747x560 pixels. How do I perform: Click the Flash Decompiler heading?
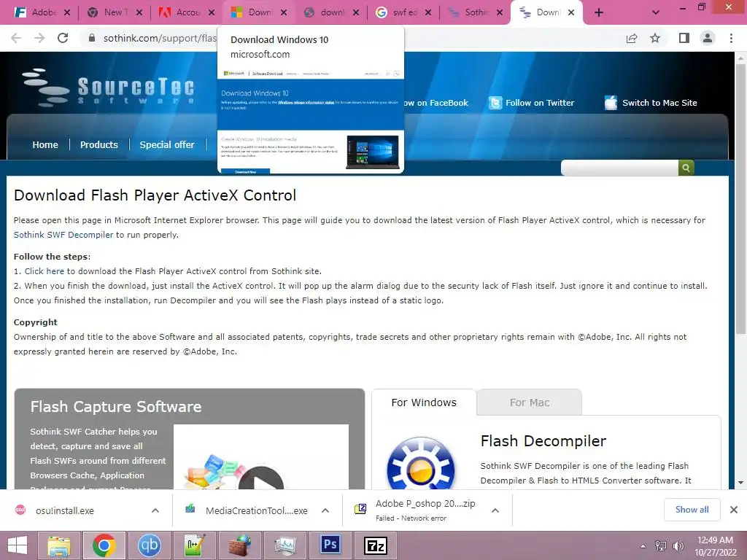pos(543,441)
